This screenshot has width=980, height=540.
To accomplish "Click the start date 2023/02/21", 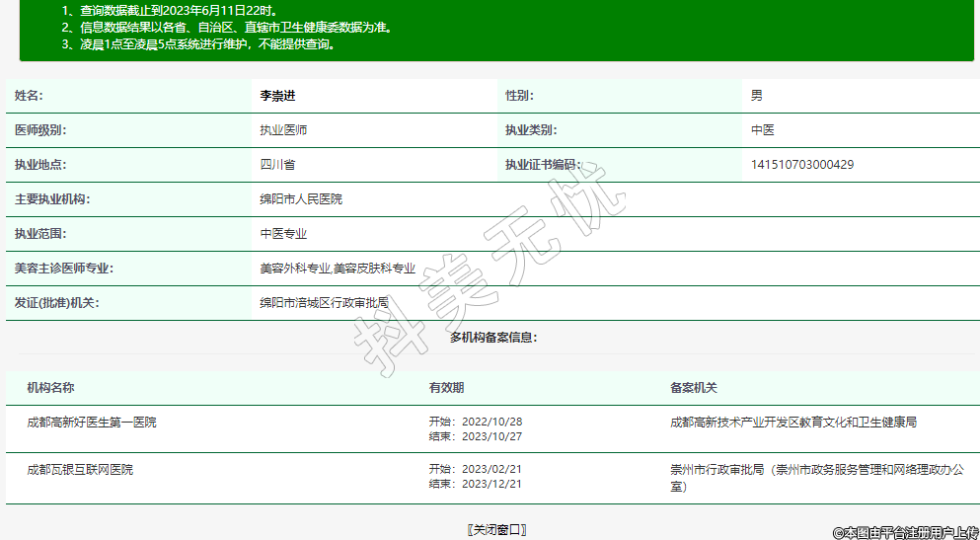I will coord(490,470).
